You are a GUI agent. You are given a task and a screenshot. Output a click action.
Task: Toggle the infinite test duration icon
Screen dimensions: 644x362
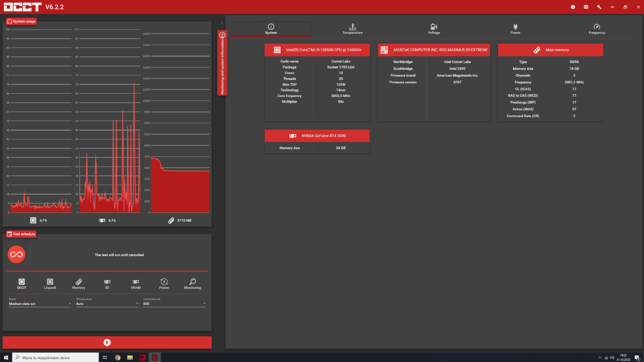point(17,254)
